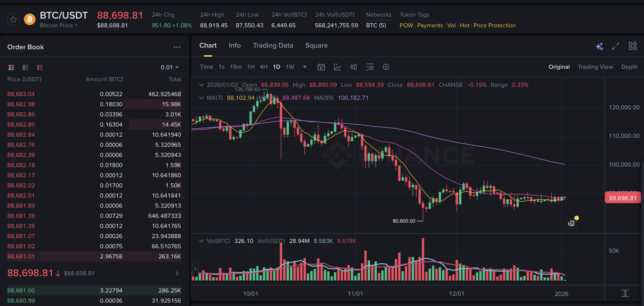Open the chart settings hexagon icon
Screen dimensions: 644x306
click(386, 67)
